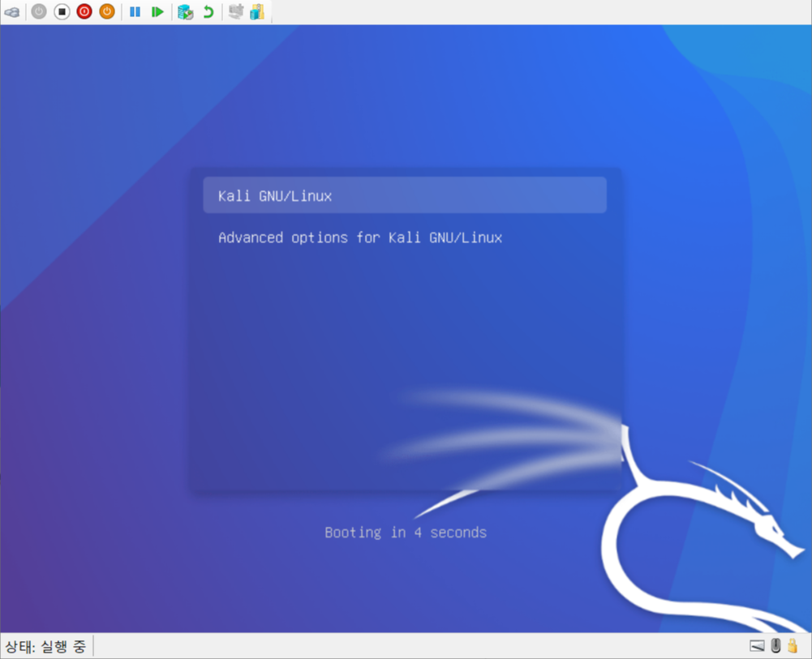Image resolution: width=812 pixels, height=659 pixels.
Task: Click the mouse capture status bar icon
Action: (x=775, y=645)
